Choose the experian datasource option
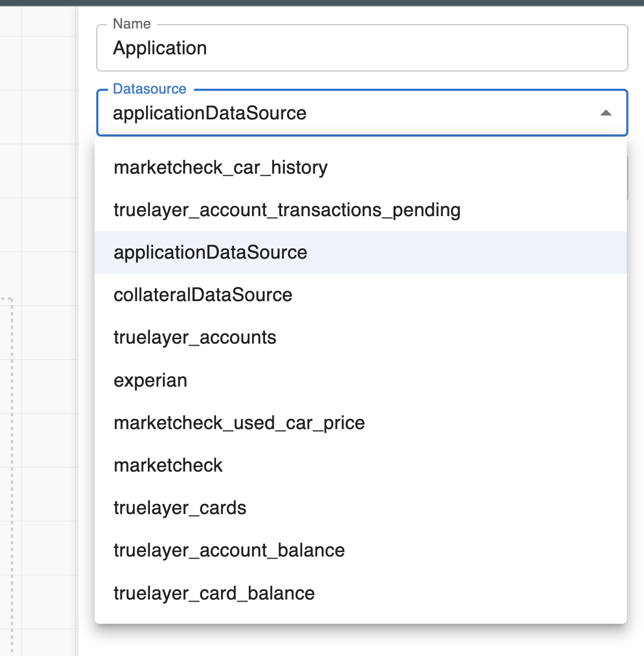 [151, 380]
